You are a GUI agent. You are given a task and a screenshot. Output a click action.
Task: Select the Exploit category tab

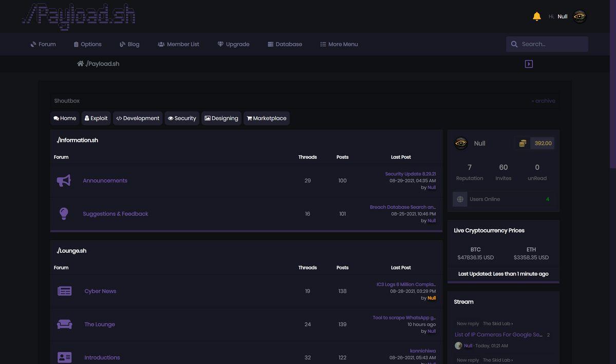click(96, 118)
